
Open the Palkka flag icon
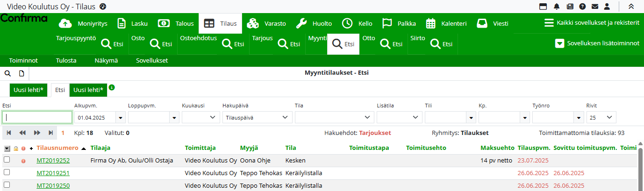point(387,23)
